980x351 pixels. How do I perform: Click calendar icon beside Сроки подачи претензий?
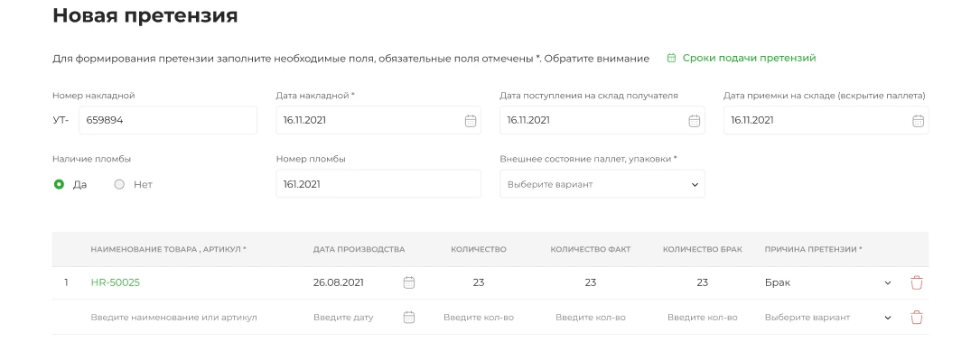point(671,58)
